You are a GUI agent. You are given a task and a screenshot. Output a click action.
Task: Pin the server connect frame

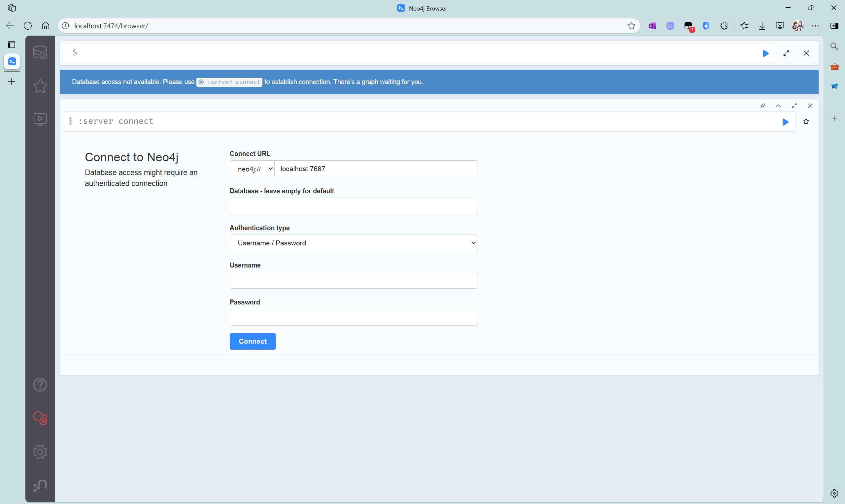tap(762, 106)
